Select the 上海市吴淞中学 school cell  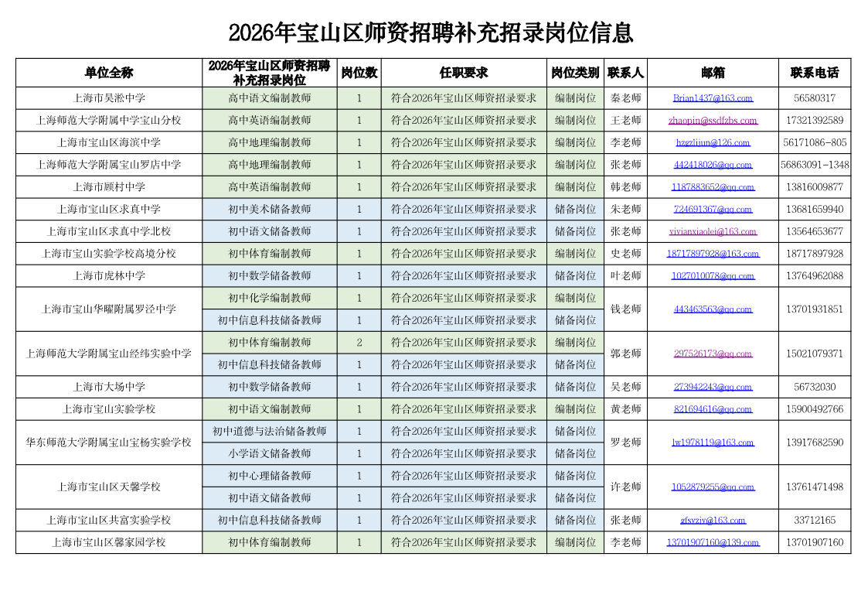(x=109, y=98)
